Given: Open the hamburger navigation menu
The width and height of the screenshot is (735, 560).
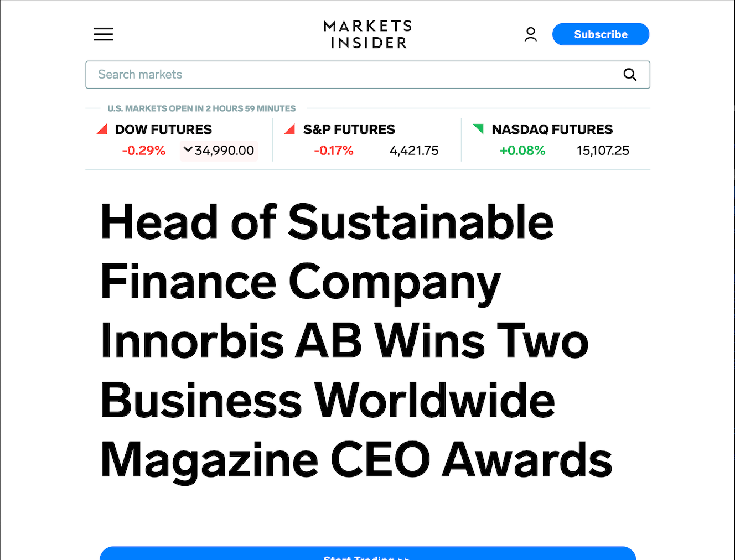Looking at the screenshot, I should click(103, 34).
